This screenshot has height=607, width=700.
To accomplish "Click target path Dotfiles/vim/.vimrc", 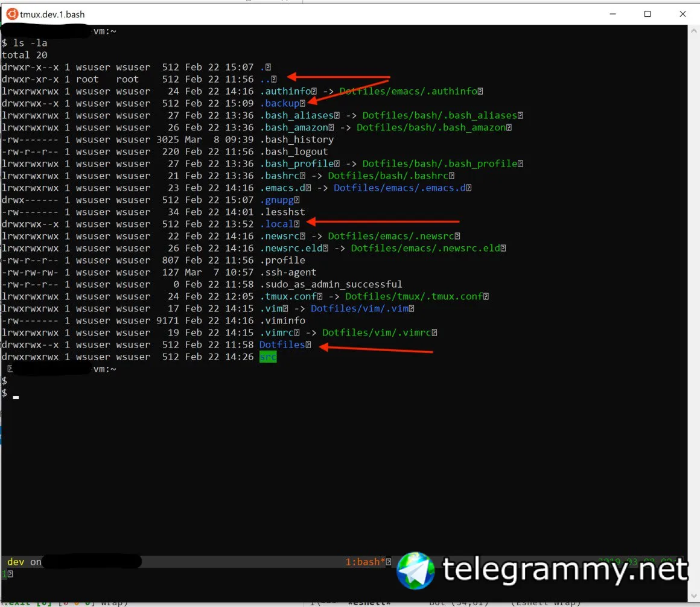I will point(377,332).
